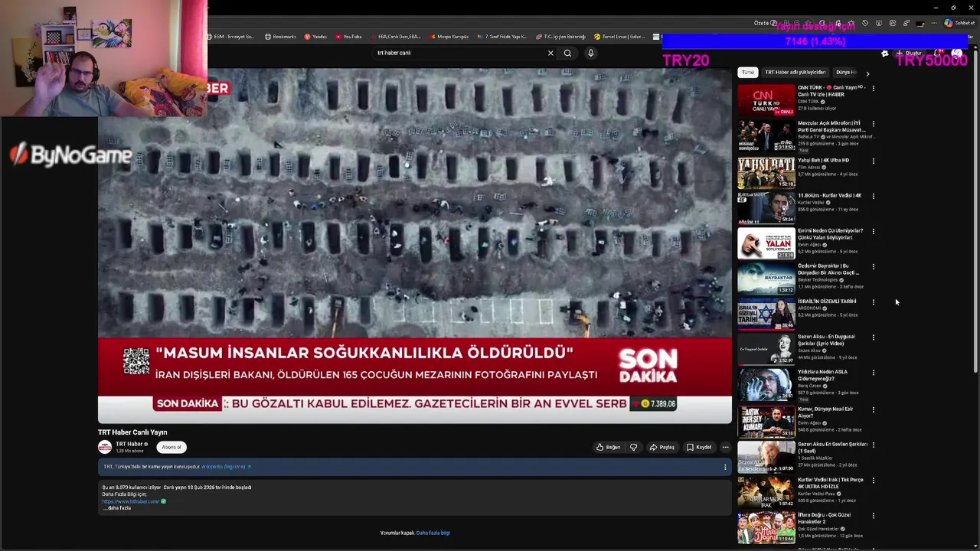Click the 'Evrimi Neden Çürütemiyorlar?' title
The height and width of the screenshot is (551, 980).
831,234
